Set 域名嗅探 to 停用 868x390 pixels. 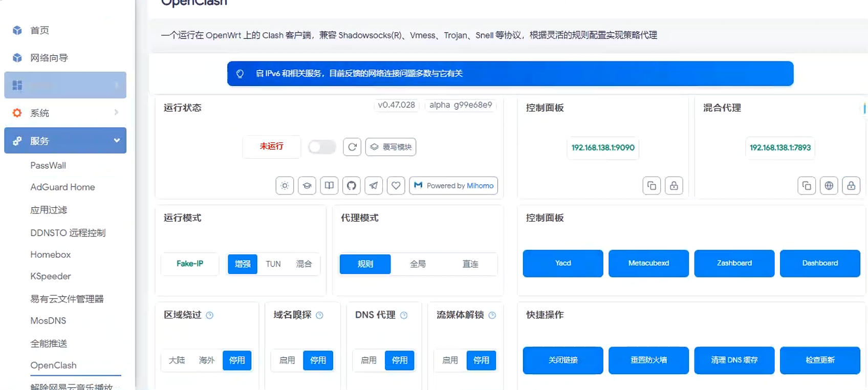click(318, 360)
